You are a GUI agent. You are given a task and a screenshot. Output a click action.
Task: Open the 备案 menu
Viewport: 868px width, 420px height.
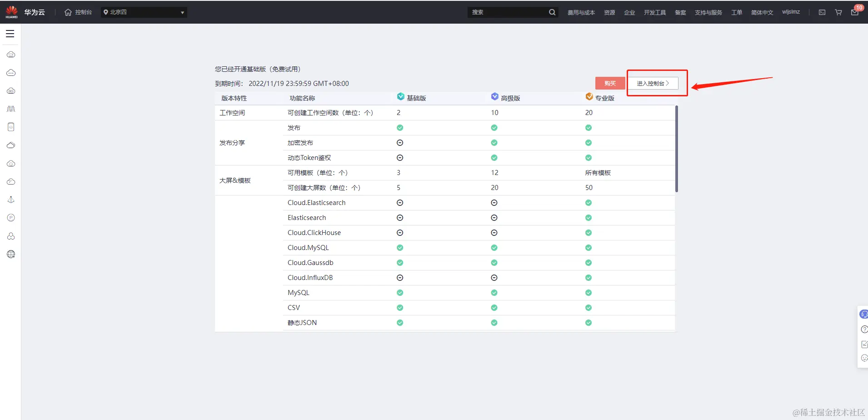[680, 12]
